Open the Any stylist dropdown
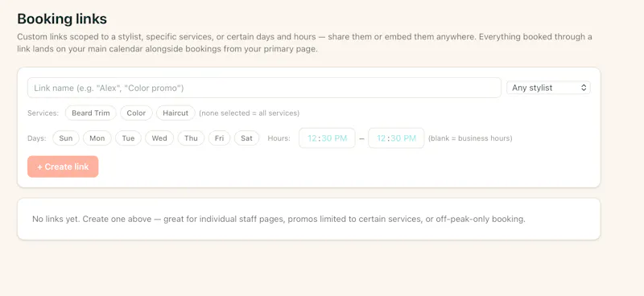644x296 pixels. tap(548, 88)
